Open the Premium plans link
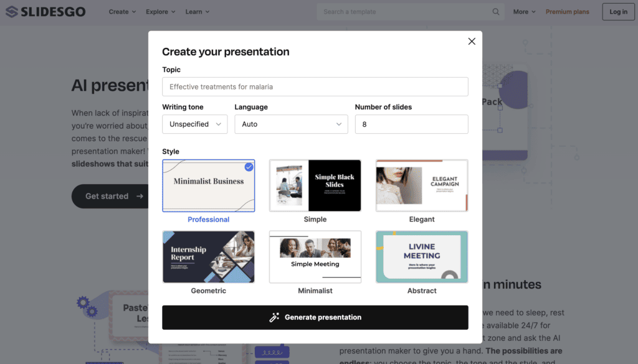Viewport: 638px width, 364px height. tap(567, 11)
